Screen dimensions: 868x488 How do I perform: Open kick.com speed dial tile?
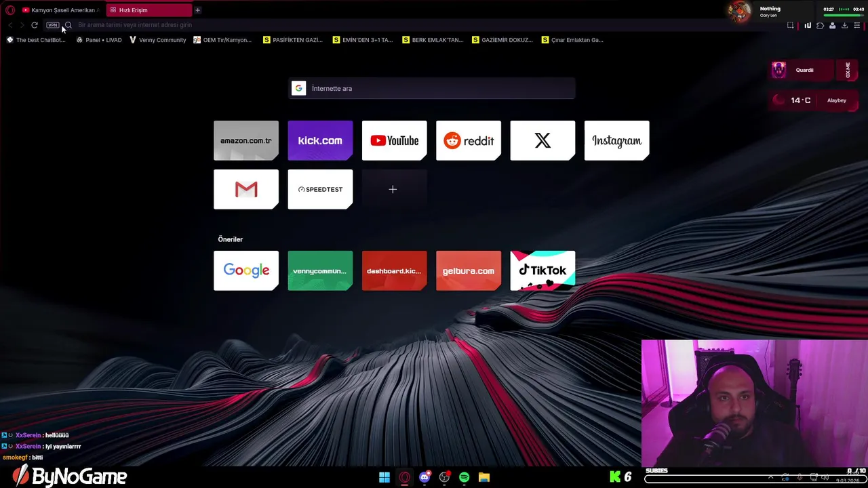[320, 140]
